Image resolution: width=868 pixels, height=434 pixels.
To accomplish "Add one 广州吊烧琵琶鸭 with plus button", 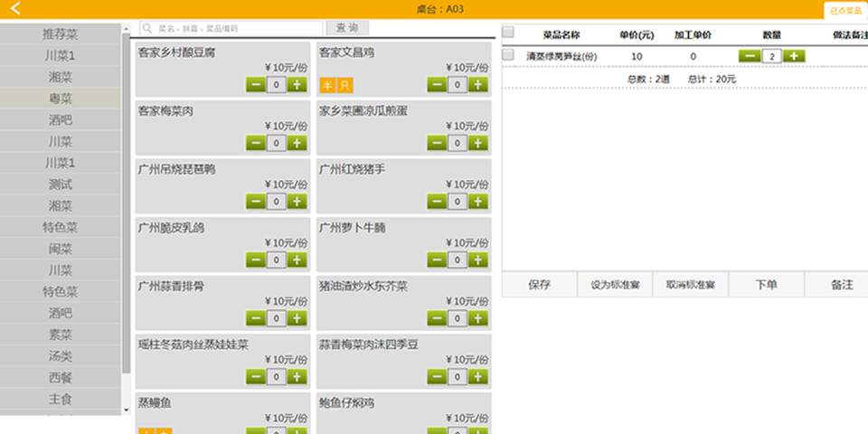I will tap(297, 202).
